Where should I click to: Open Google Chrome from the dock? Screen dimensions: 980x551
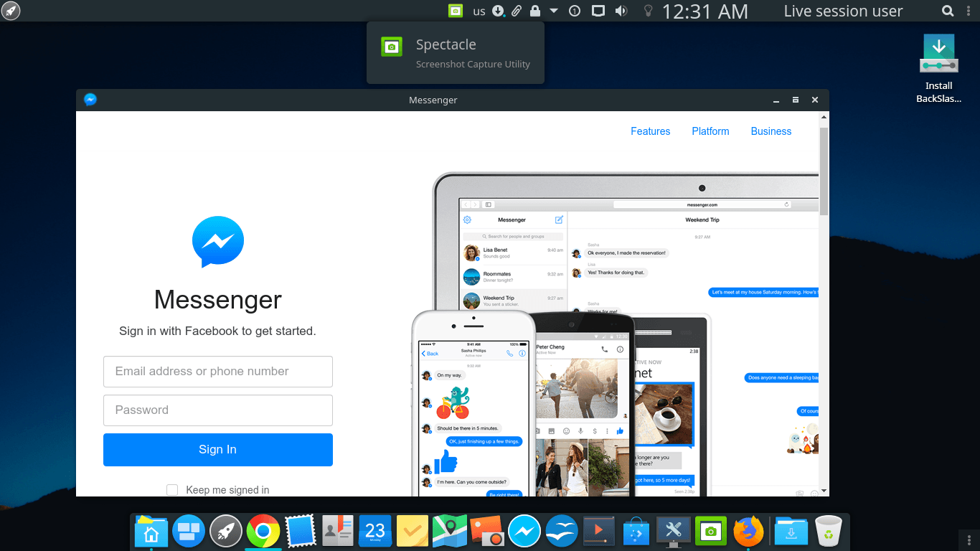263,532
